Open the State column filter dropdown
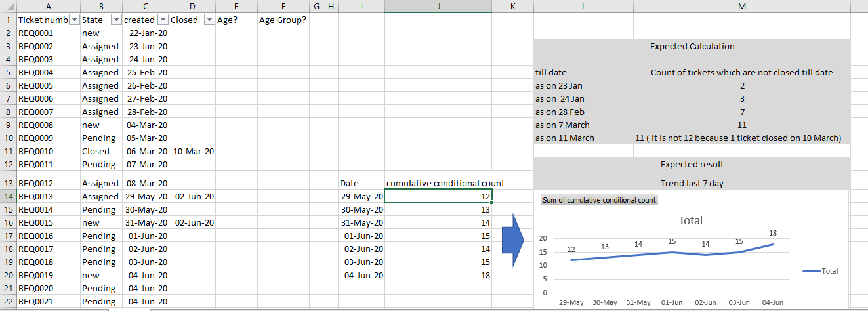Image resolution: width=868 pixels, height=311 pixels. click(116, 20)
